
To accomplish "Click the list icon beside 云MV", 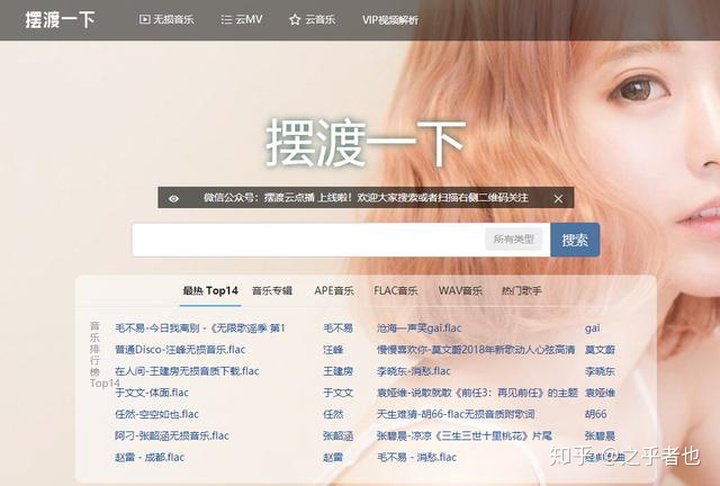I will 226,20.
